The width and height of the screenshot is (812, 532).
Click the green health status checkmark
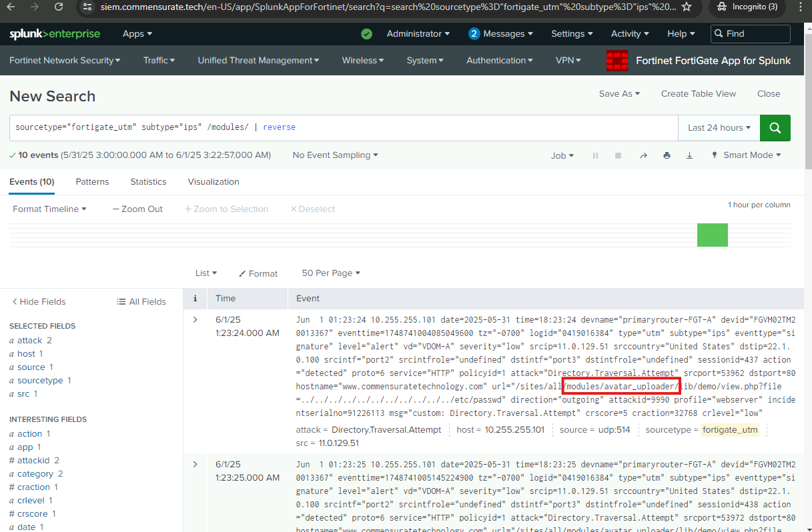pos(366,34)
